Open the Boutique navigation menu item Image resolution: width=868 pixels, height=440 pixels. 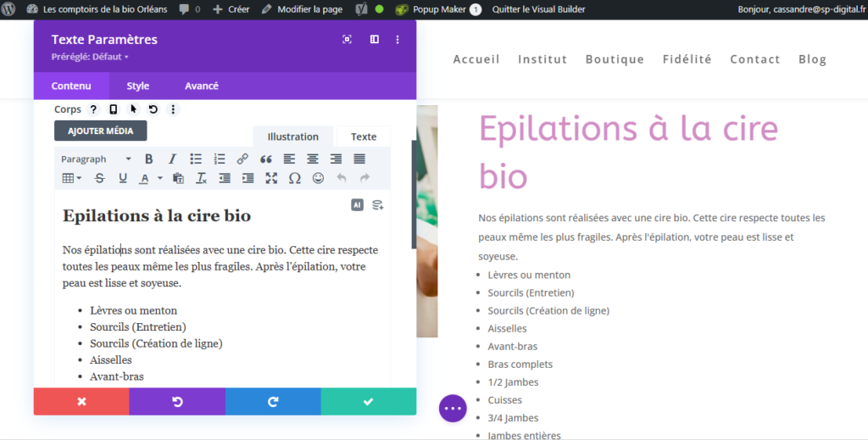point(615,59)
